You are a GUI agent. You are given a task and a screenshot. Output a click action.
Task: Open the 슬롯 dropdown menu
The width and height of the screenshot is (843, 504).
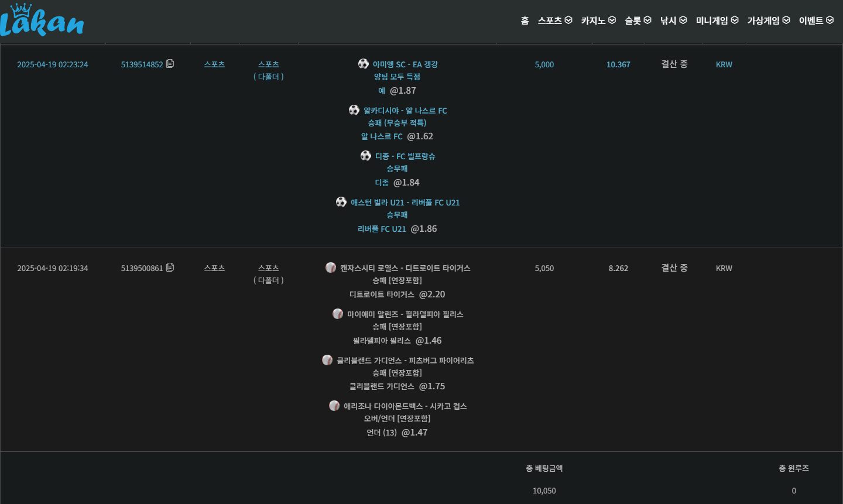tap(638, 20)
